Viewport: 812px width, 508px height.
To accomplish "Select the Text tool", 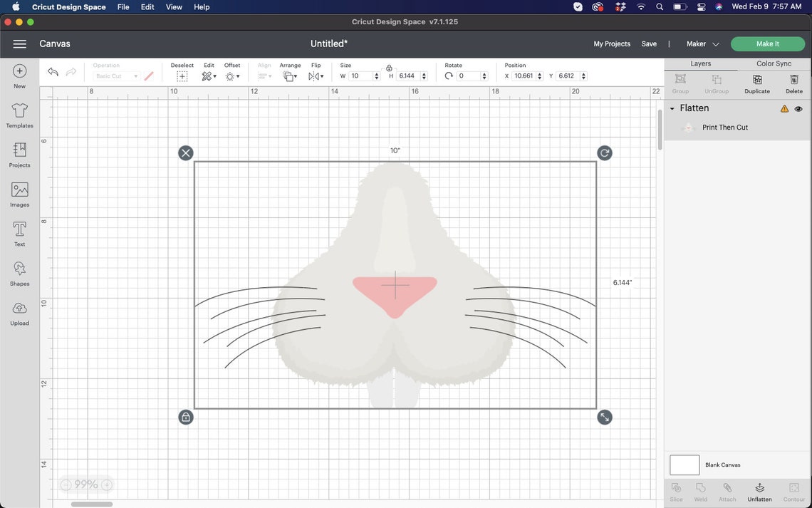I will tap(19, 232).
